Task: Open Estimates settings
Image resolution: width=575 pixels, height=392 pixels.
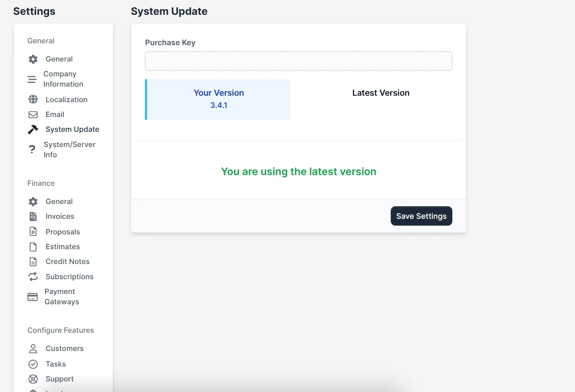Action: click(63, 247)
